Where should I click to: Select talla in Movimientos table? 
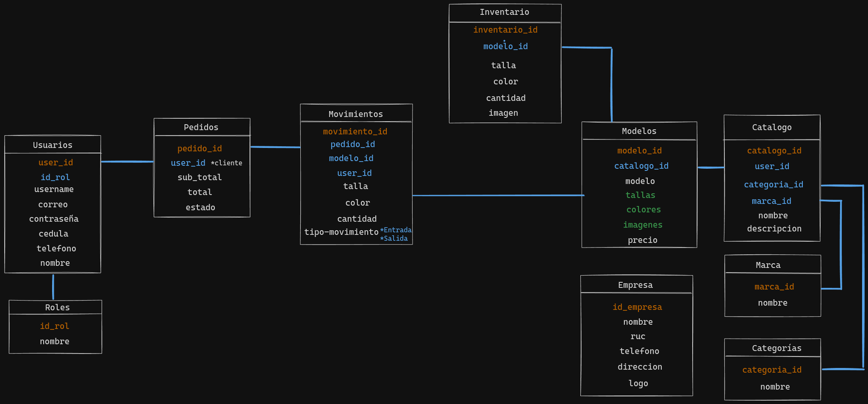356,186
